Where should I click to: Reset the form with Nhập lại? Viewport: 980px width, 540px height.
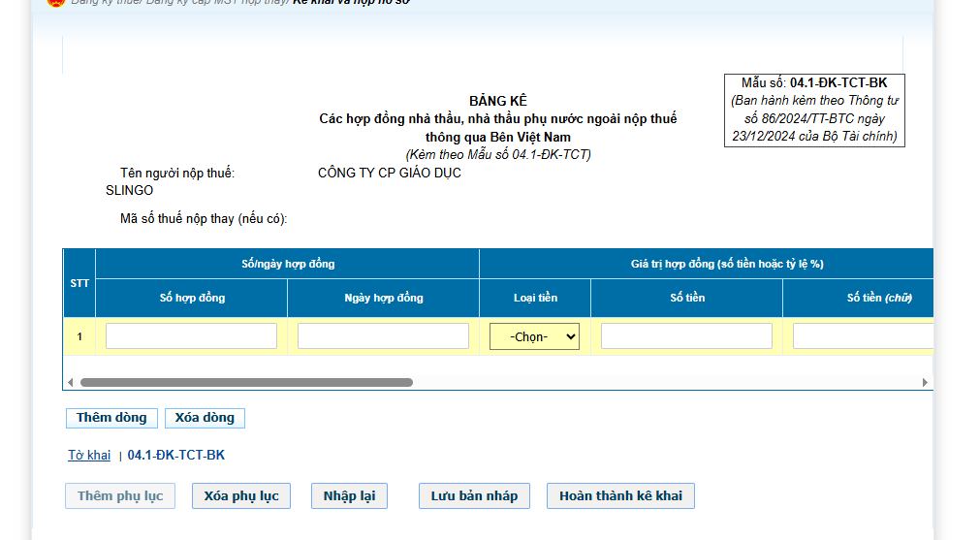(x=349, y=496)
